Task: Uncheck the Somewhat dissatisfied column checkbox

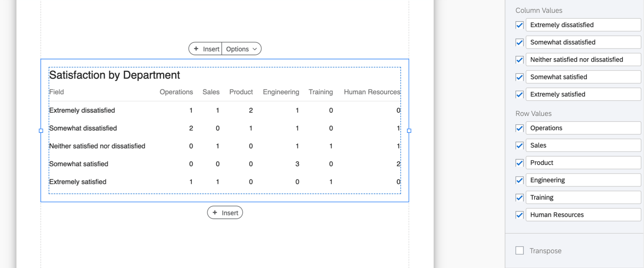Action: tap(519, 43)
